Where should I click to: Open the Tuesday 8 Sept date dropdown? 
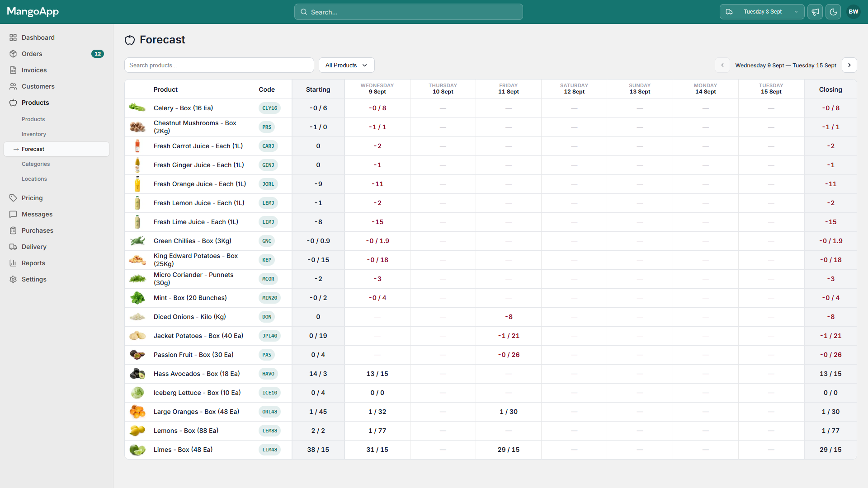tap(762, 12)
